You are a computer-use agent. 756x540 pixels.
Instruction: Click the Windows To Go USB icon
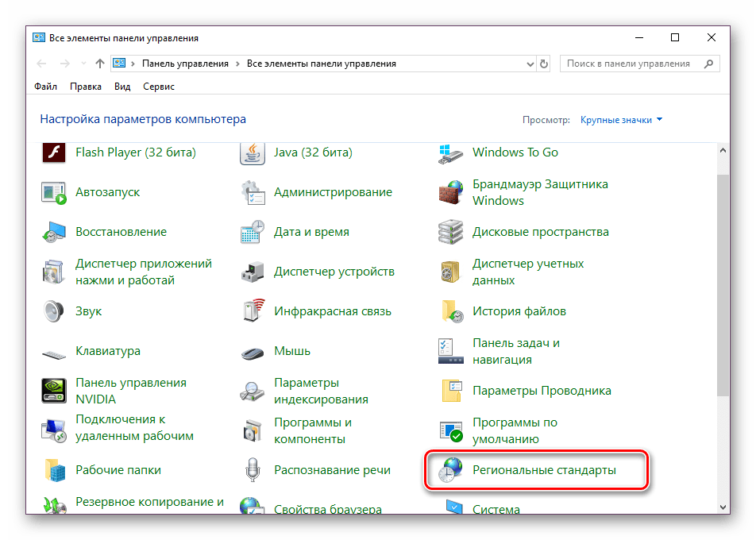click(x=451, y=153)
